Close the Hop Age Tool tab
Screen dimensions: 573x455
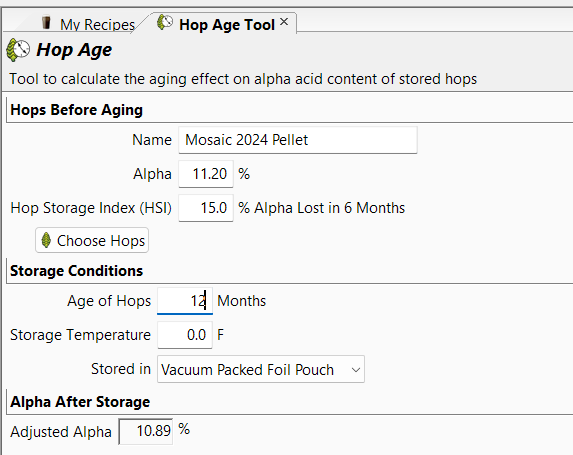284,22
